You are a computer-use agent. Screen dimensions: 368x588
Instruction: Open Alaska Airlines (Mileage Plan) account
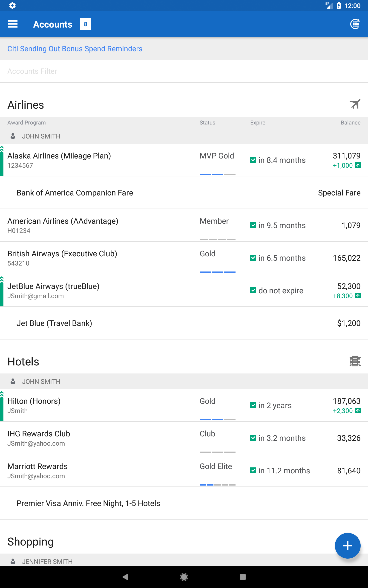[x=184, y=160]
